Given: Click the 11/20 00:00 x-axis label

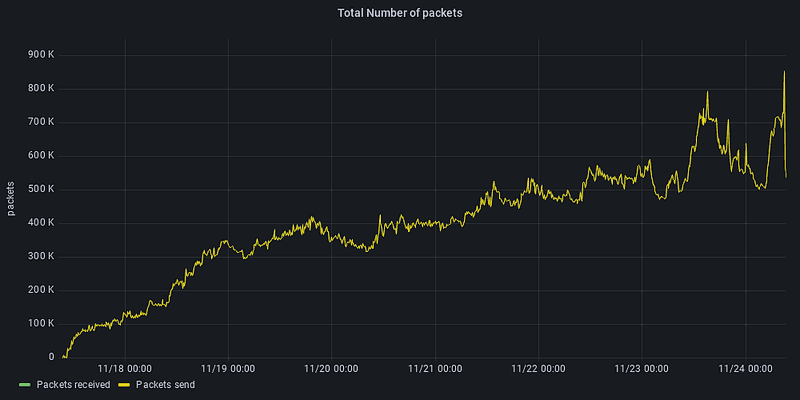Looking at the screenshot, I should pos(331,369).
